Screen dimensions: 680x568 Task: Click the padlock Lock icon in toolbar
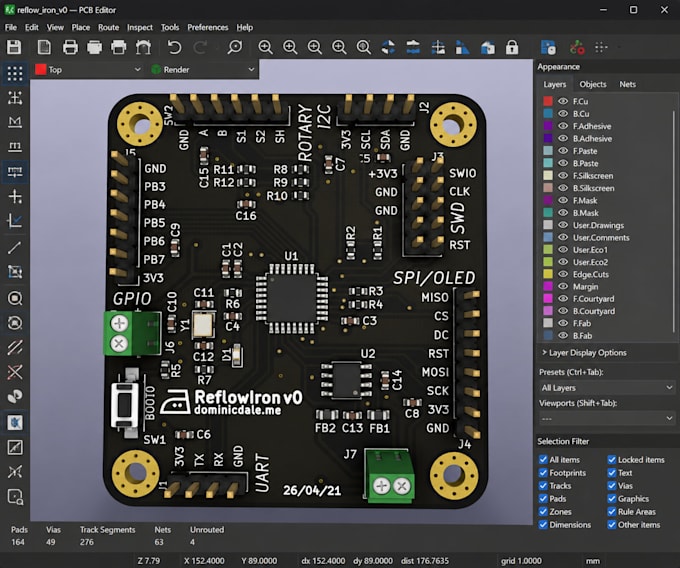coord(512,47)
